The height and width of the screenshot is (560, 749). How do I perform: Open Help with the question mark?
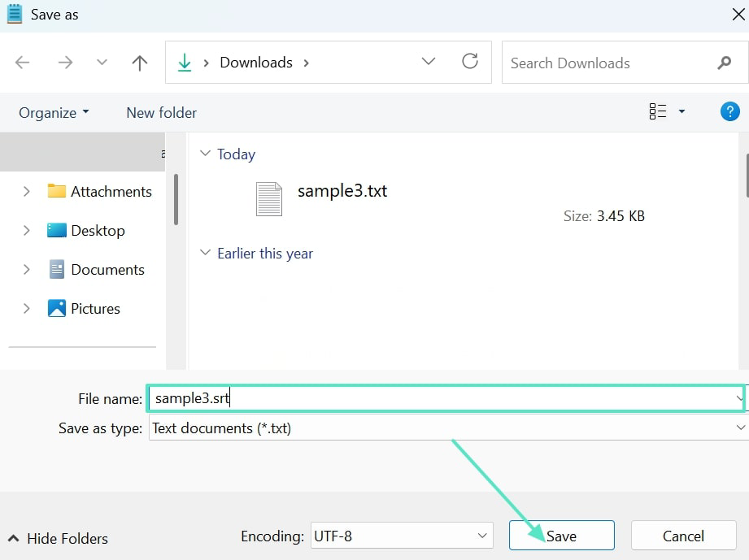coord(730,111)
